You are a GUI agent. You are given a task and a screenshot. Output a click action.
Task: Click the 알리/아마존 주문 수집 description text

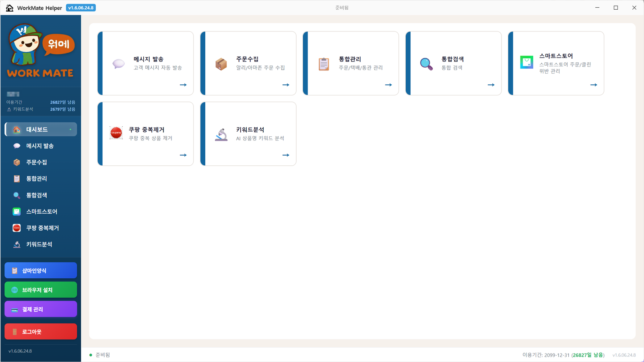260,68
